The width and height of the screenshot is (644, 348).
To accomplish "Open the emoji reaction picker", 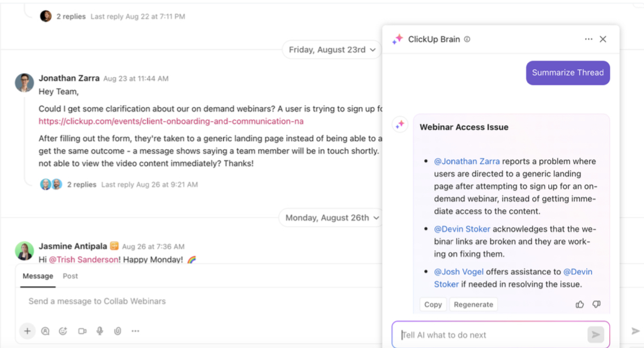I will coord(63,331).
